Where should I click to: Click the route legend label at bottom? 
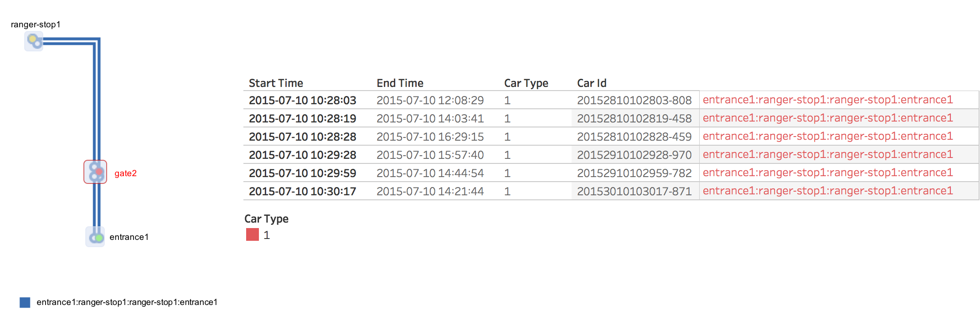pyautogui.click(x=127, y=302)
